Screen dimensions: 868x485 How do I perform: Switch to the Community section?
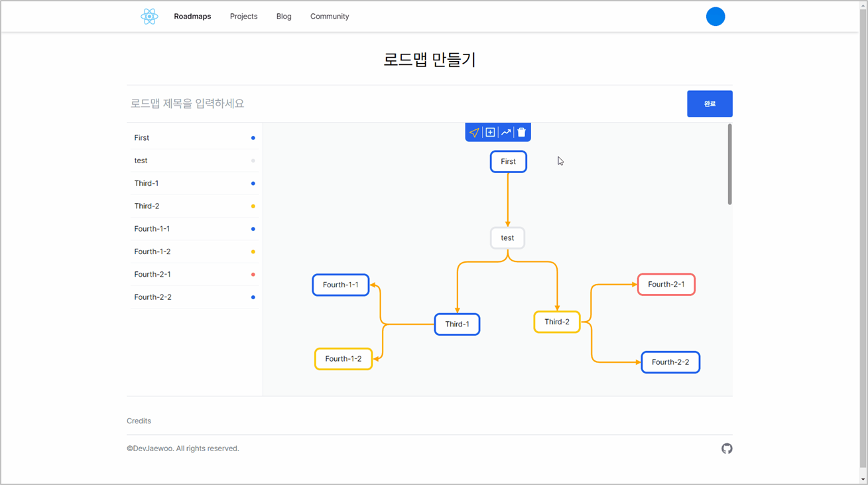[329, 16]
